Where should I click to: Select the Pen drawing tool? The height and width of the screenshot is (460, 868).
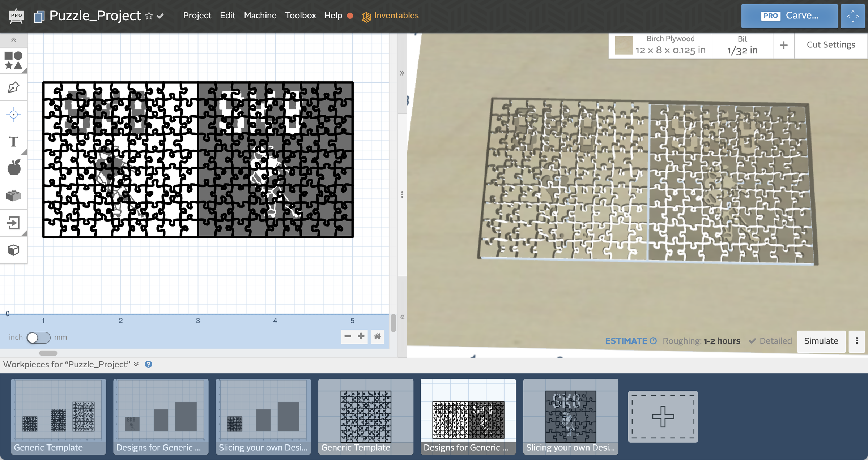pyautogui.click(x=13, y=87)
